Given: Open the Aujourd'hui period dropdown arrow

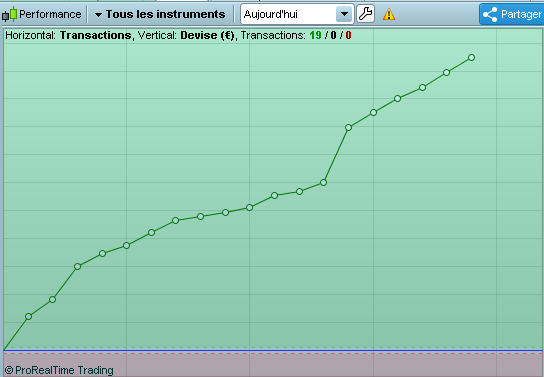Looking at the screenshot, I should coord(344,14).
